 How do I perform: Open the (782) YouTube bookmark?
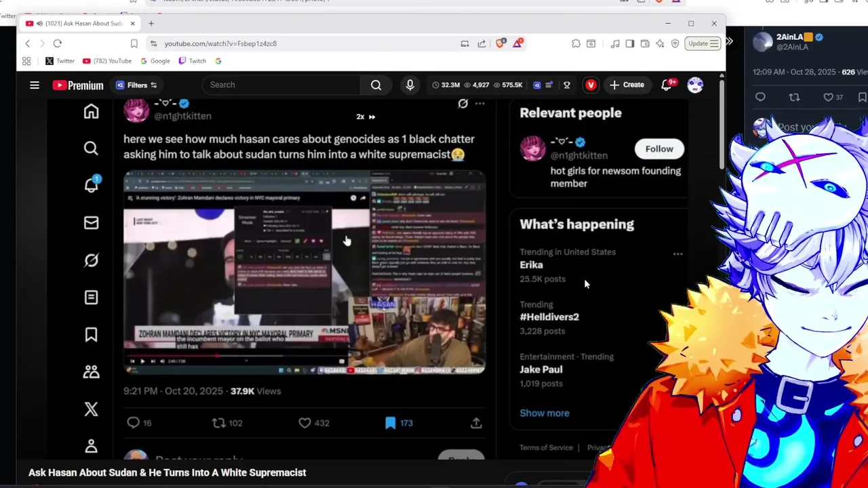(106, 61)
